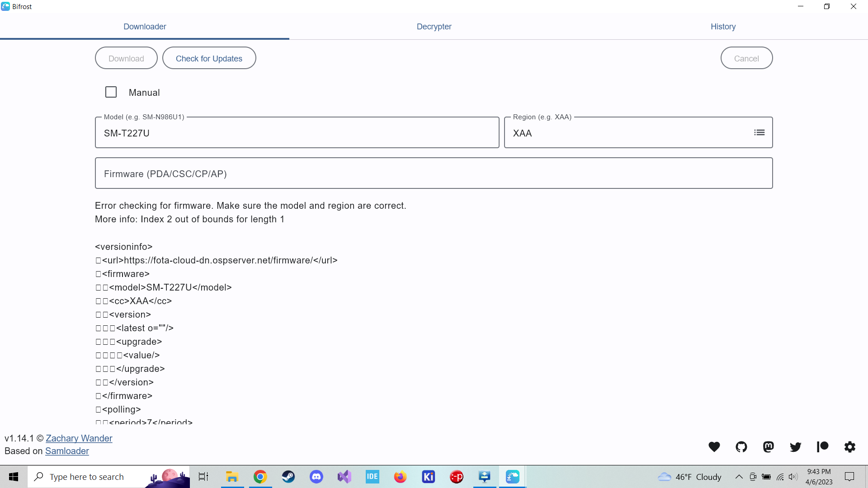Open the Patreon icon link
Screen dimensions: 868x488
tap(823, 447)
